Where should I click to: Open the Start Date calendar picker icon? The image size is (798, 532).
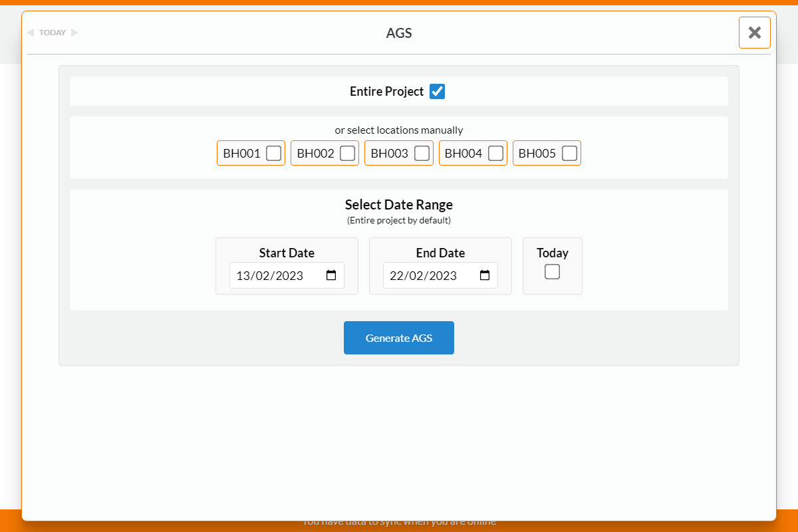[x=331, y=275]
